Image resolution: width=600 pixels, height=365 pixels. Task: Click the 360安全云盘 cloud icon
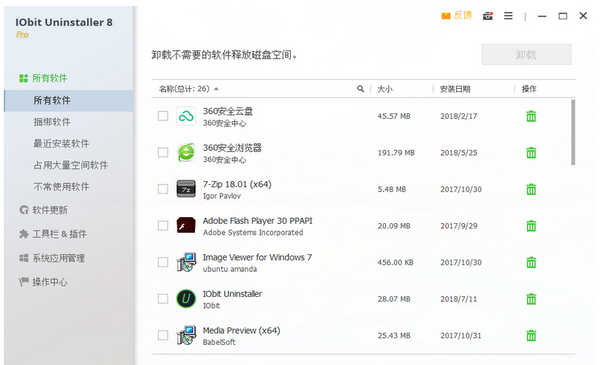[x=186, y=116]
